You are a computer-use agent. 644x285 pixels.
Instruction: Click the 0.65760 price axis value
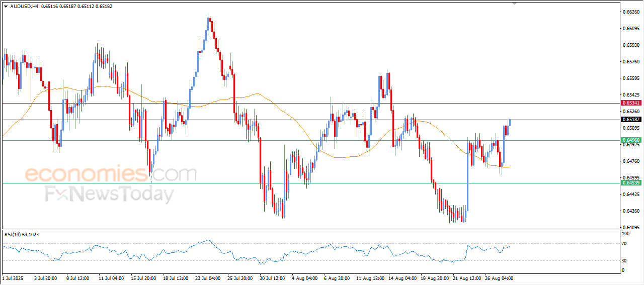pos(631,62)
